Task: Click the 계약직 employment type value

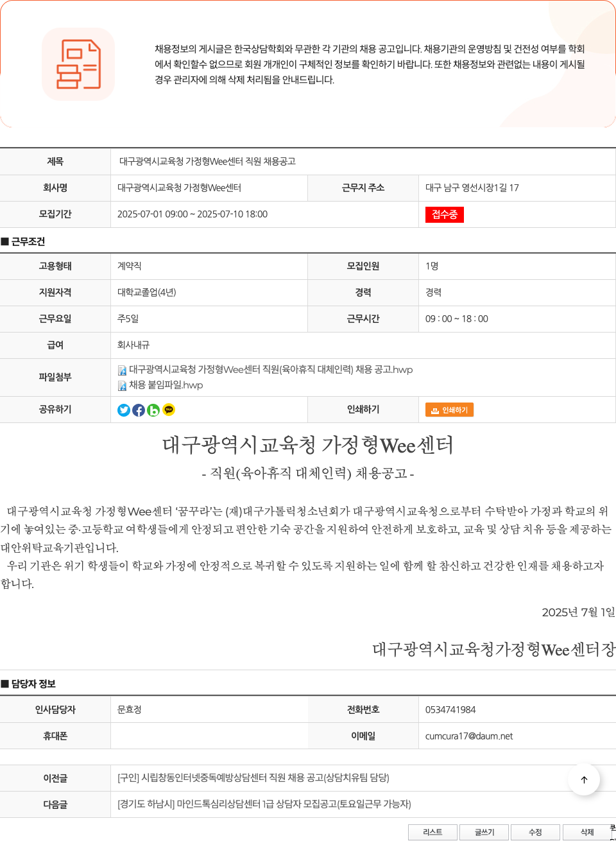Action: [x=130, y=266]
